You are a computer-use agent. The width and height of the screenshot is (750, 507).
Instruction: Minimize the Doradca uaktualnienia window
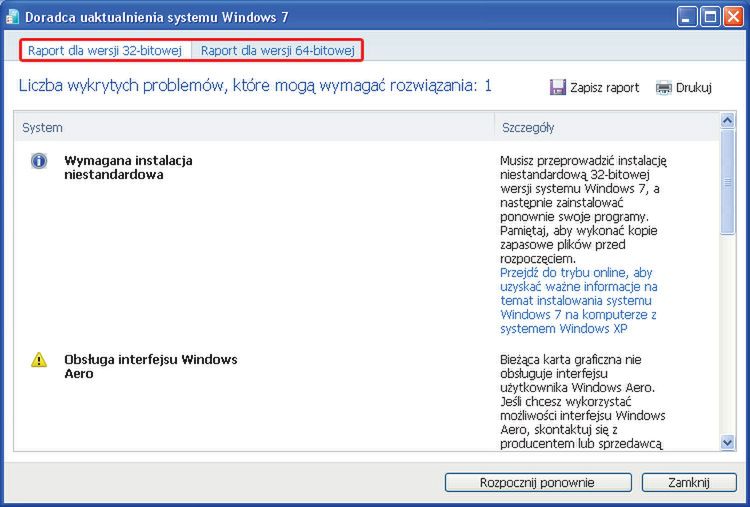click(687, 18)
